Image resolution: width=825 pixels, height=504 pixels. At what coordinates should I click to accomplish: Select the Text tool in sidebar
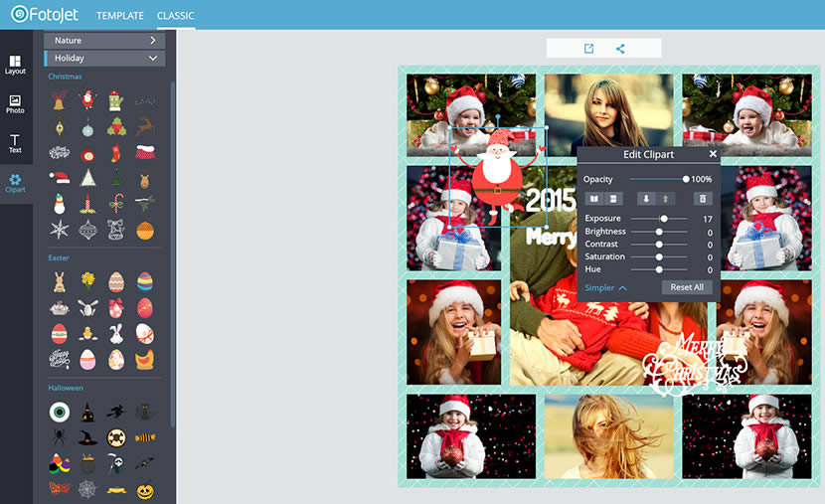[15, 143]
